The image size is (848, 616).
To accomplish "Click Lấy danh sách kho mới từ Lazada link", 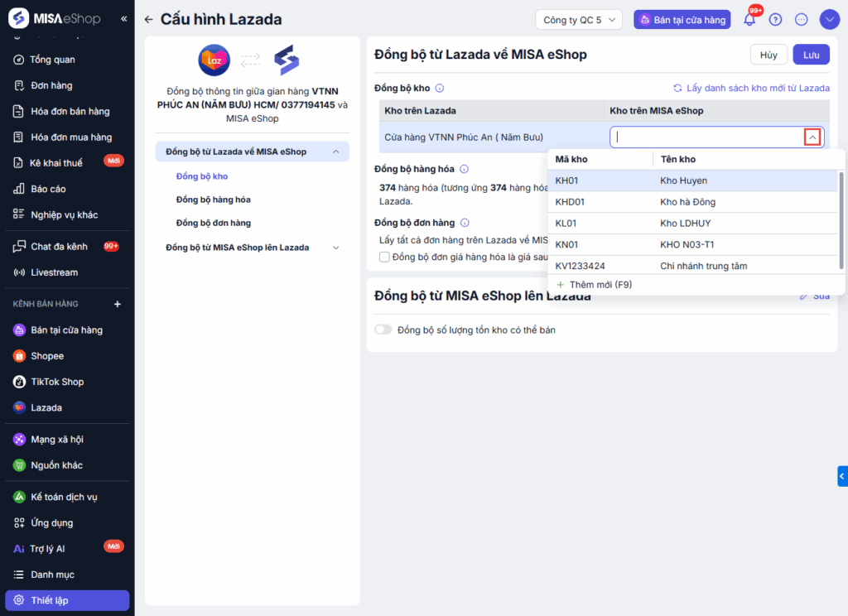I will tap(751, 88).
